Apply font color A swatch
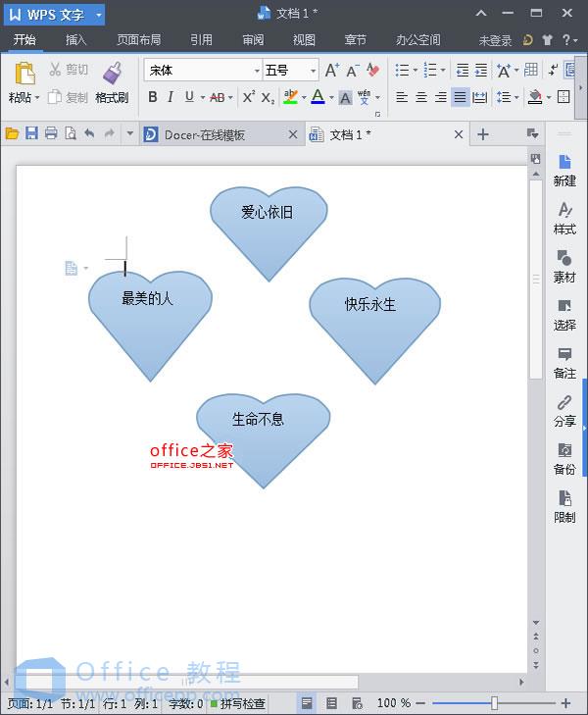The height and width of the screenshot is (715, 588). tap(318, 97)
